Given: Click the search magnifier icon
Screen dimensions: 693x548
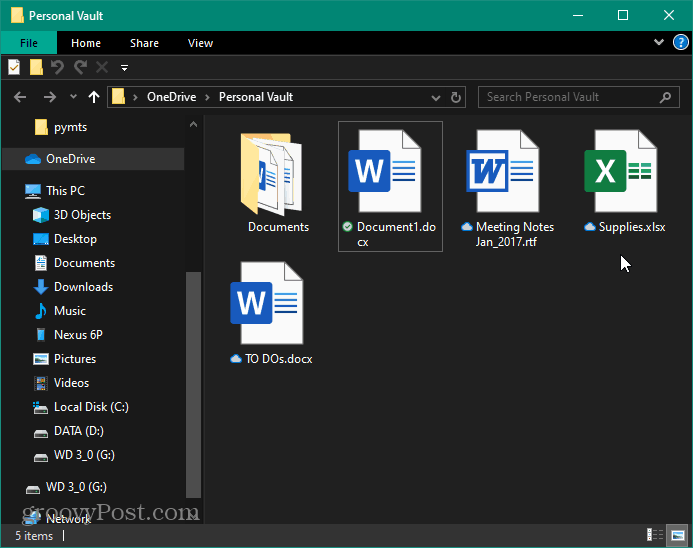Looking at the screenshot, I should click(665, 97).
